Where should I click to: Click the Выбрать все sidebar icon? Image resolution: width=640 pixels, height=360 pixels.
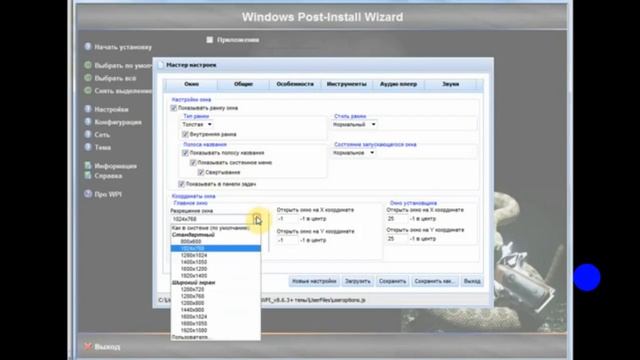(x=88, y=78)
